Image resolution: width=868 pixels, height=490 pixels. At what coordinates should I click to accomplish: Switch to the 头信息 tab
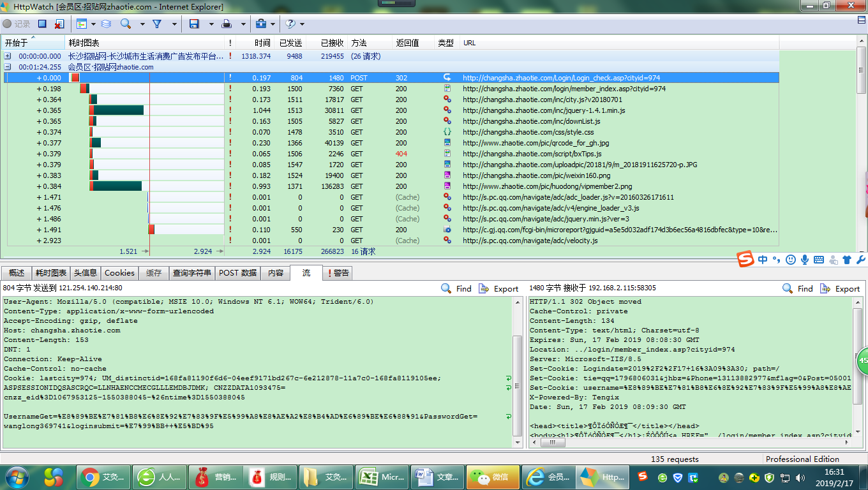coord(85,273)
